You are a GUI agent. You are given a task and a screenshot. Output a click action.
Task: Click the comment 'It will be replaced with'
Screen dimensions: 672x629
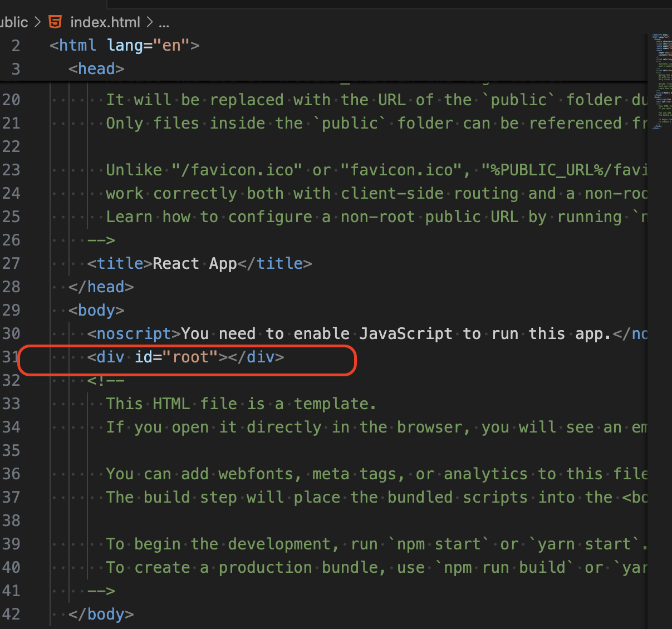click(376, 100)
